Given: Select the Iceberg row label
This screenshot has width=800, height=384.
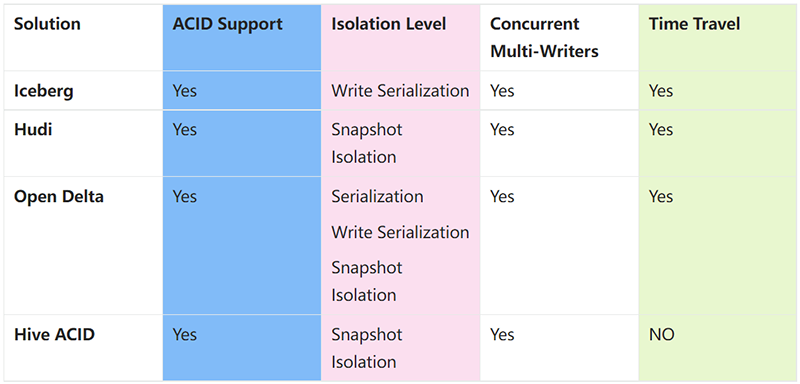Looking at the screenshot, I should [43, 91].
